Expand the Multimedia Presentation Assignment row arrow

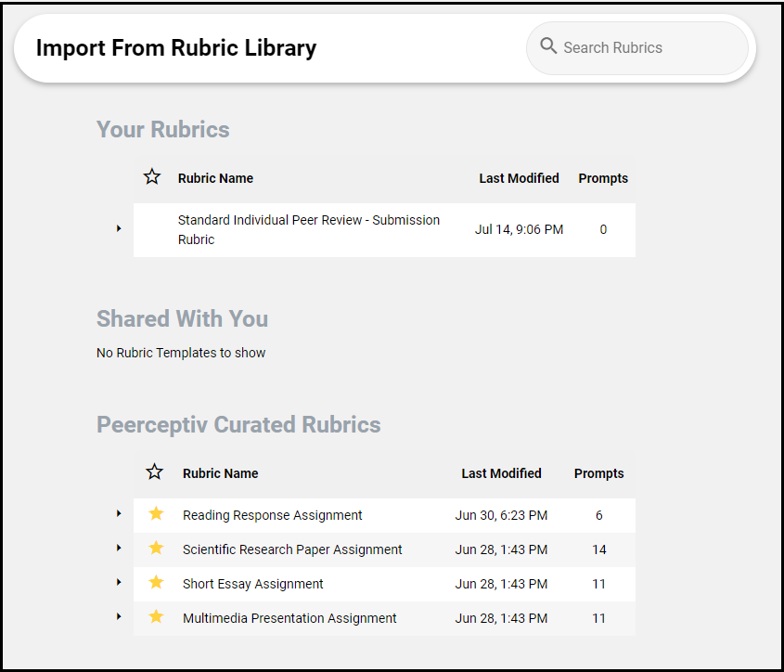point(119,616)
